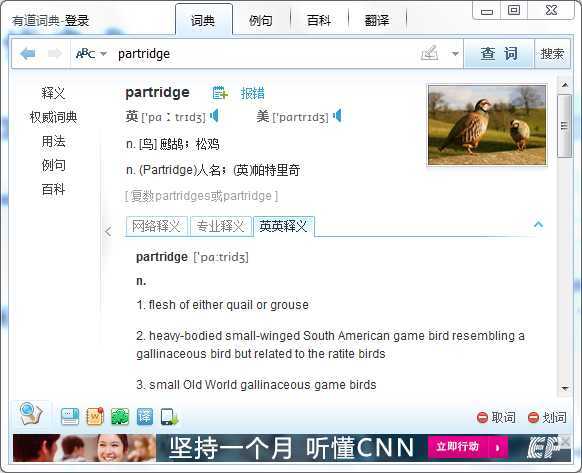Go forward with the right arrow

pos(55,54)
